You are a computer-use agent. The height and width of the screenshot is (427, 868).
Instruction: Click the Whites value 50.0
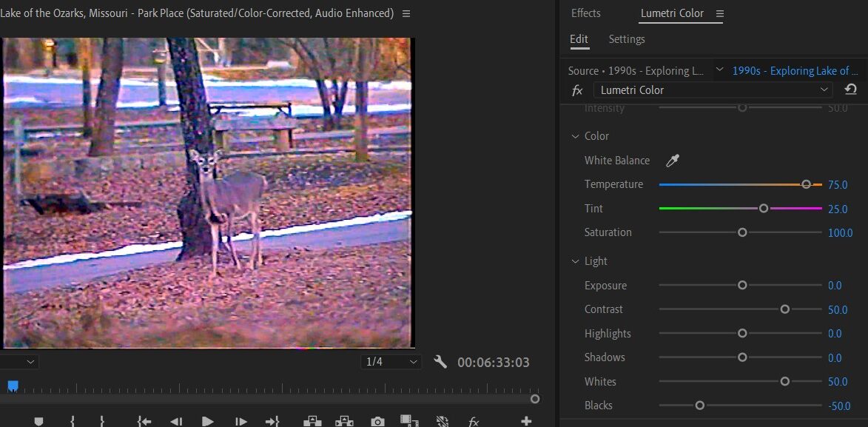838,382
